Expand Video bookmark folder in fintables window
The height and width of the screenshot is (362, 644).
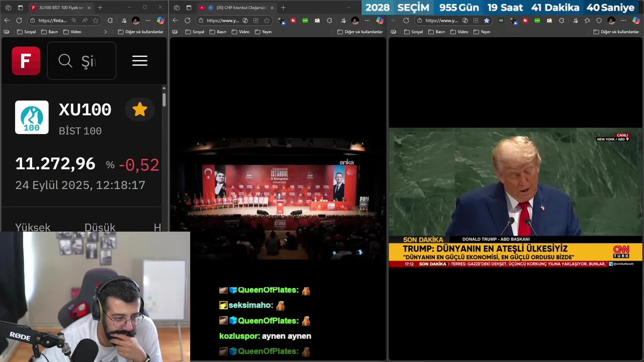pos(72,32)
